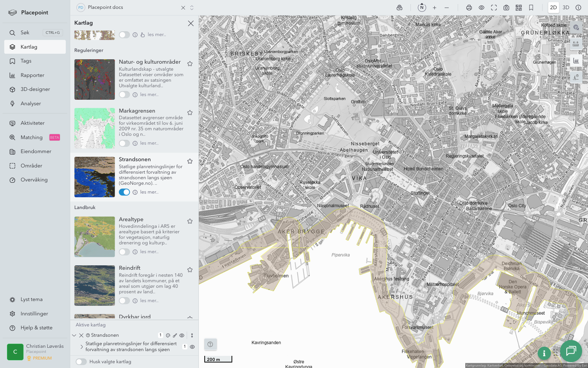The image size is (588, 368).
Task: Open les mer link for Reindrift
Action: (x=149, y=301)
